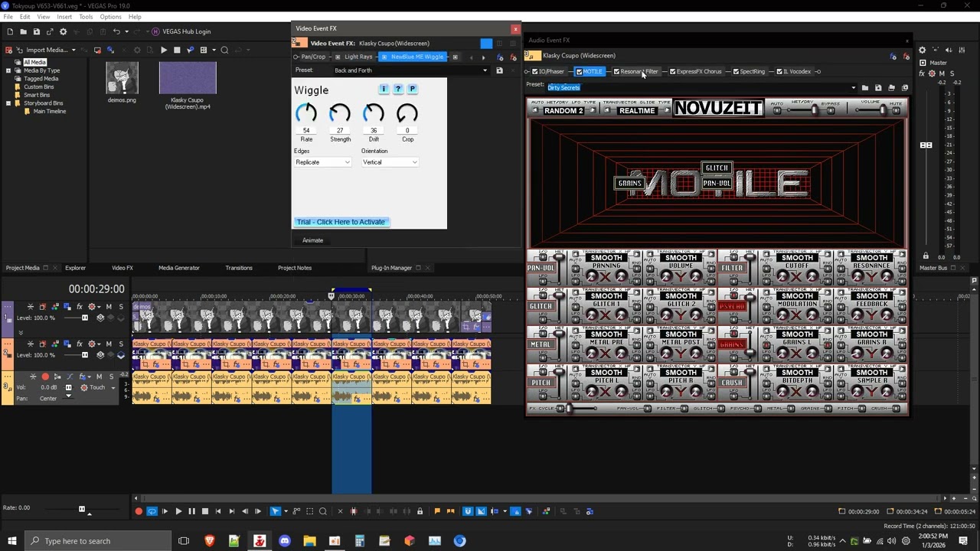Click the Undo arrow in main toolbar
Viewport: 980px width, 551px height.
pos(116,31)
